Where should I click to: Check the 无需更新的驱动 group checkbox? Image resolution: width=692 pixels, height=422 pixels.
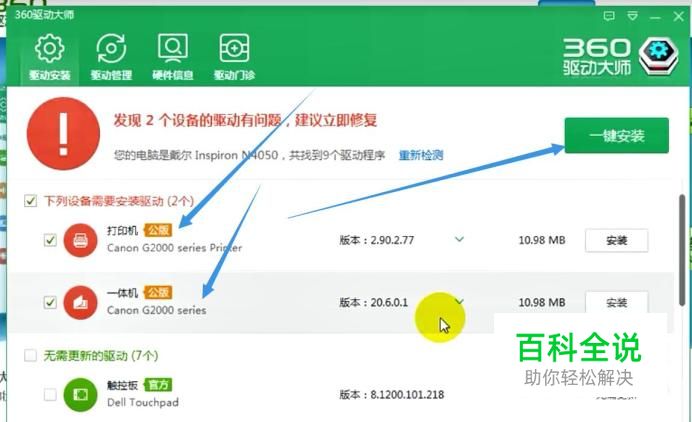pyautogui.click(x=30, y=355)
